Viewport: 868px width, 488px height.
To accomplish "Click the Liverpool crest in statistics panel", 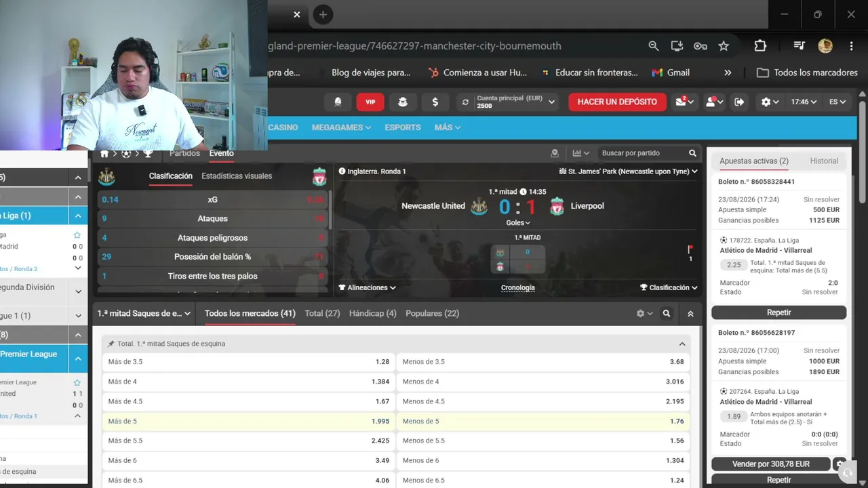I will [319, 177].
